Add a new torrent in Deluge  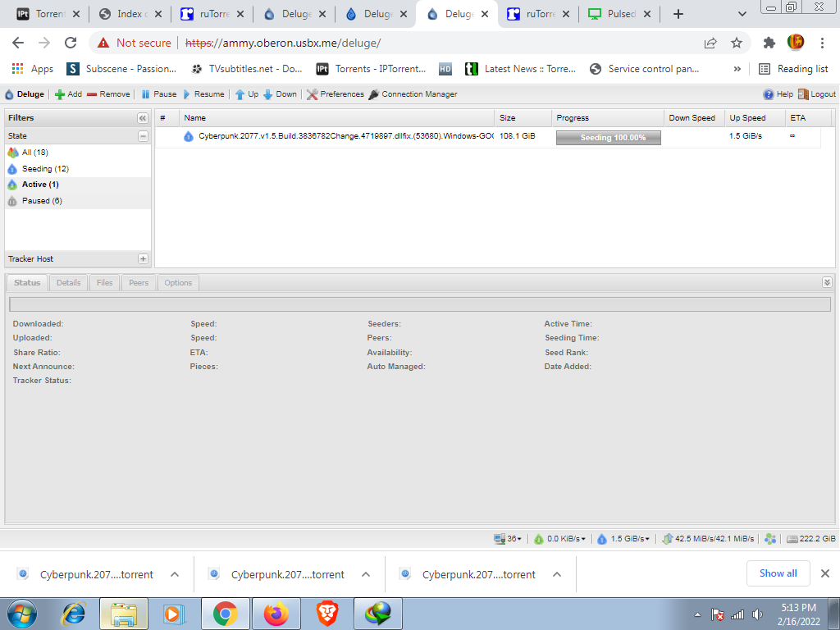tap(69, 94)
